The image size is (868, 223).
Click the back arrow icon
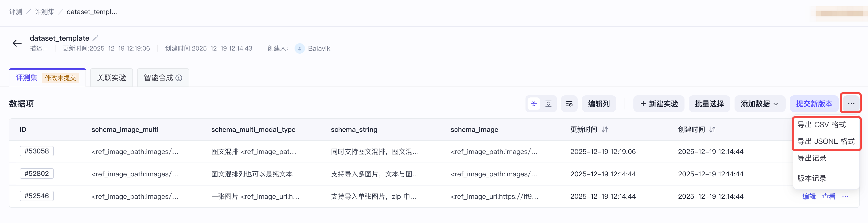(x=17, y=43)
